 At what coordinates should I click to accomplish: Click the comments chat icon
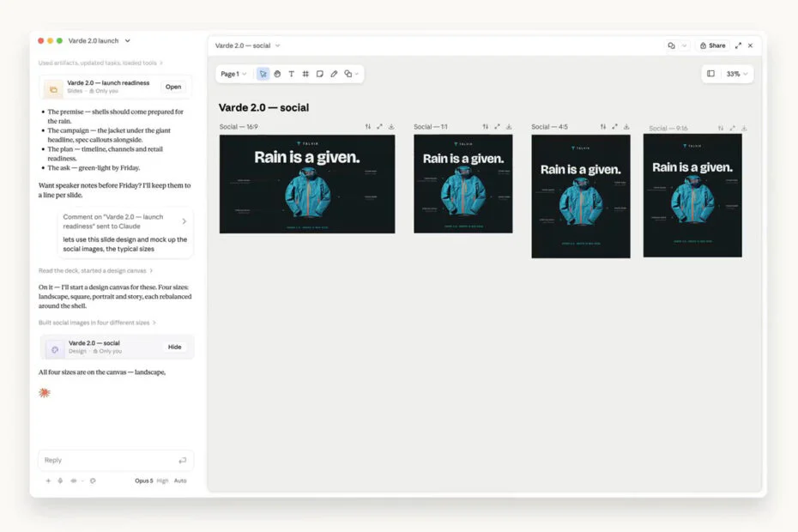pyautogui.click(x=671, y=45)
